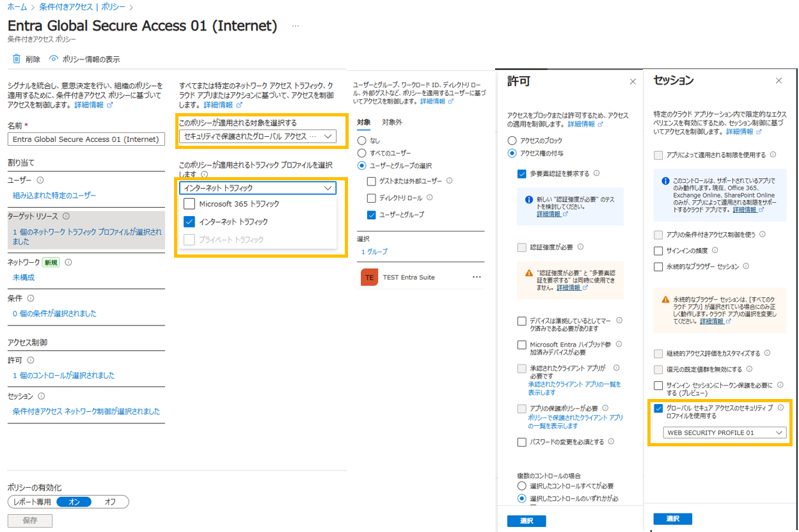Screen dimensions: 799x532
Task: Check パスワードの変更を必須とする checkbox
Action: pyautogui.click(x=521, y=442)
